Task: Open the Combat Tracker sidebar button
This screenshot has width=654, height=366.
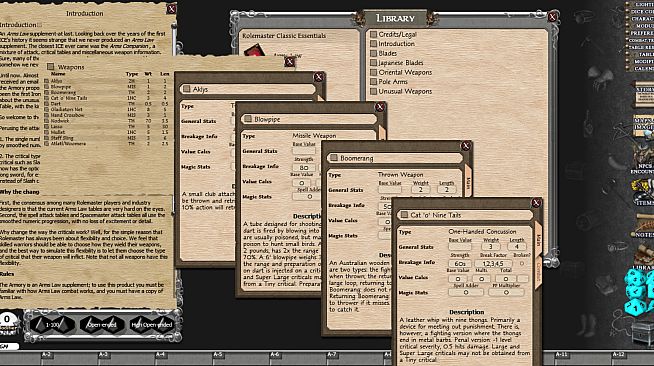Action: [x=641, y=40]
